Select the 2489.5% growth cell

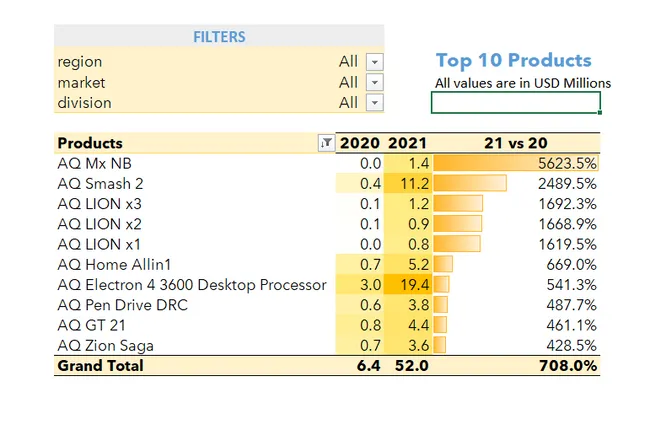click(516, 184)
